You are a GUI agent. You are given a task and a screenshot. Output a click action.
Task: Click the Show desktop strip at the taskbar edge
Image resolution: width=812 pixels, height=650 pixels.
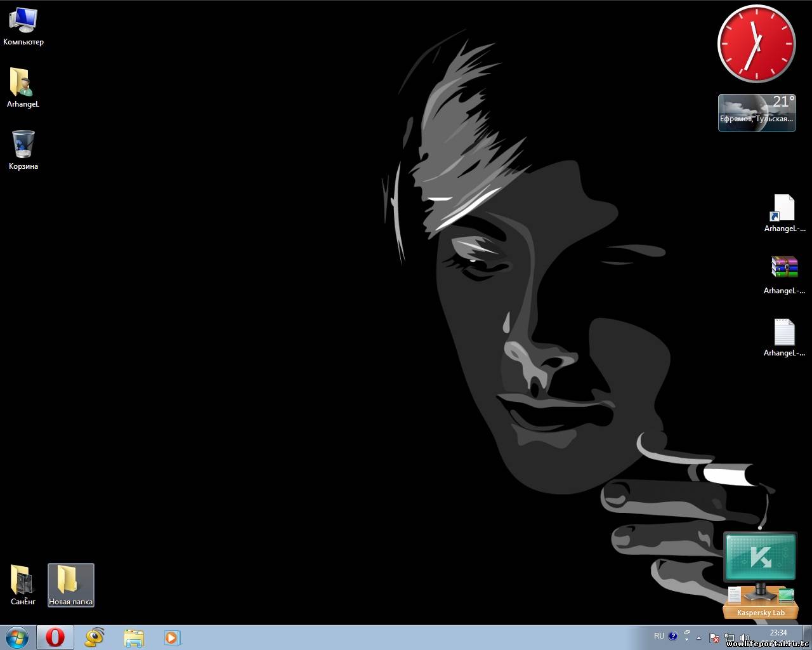(x=807, y=637)
